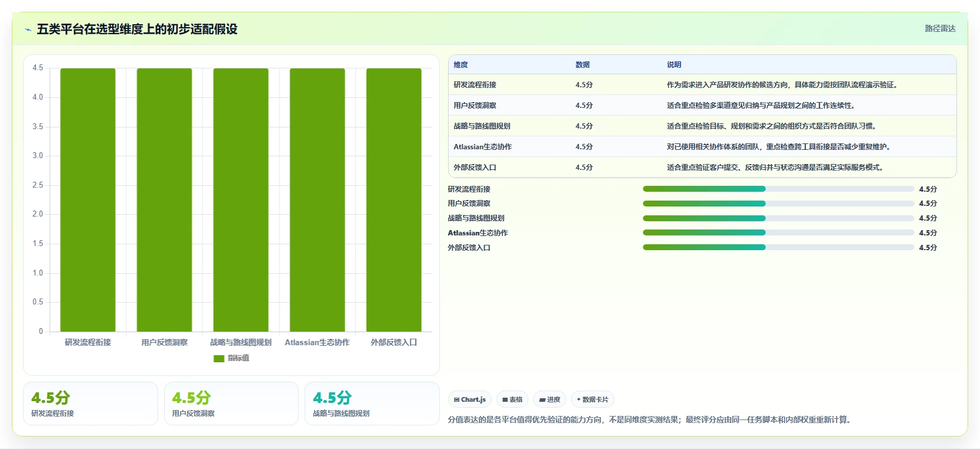Select the 用户反馈洞察 bar in the chart
The height and width of the screenshot is (449, 980).
[x=164, y=200]
